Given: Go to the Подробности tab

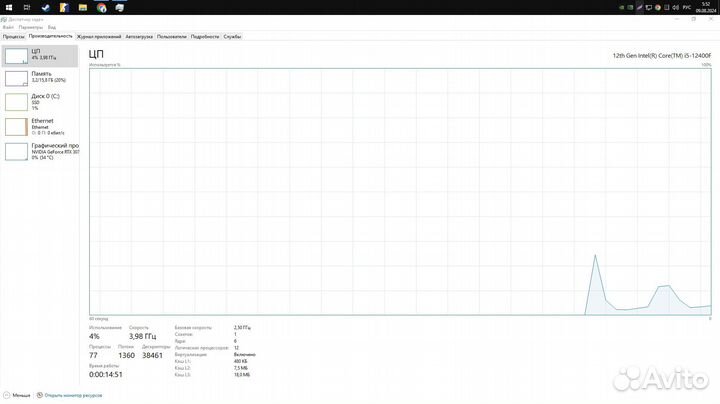Looking at the screenshot, I should pos(204,36).
